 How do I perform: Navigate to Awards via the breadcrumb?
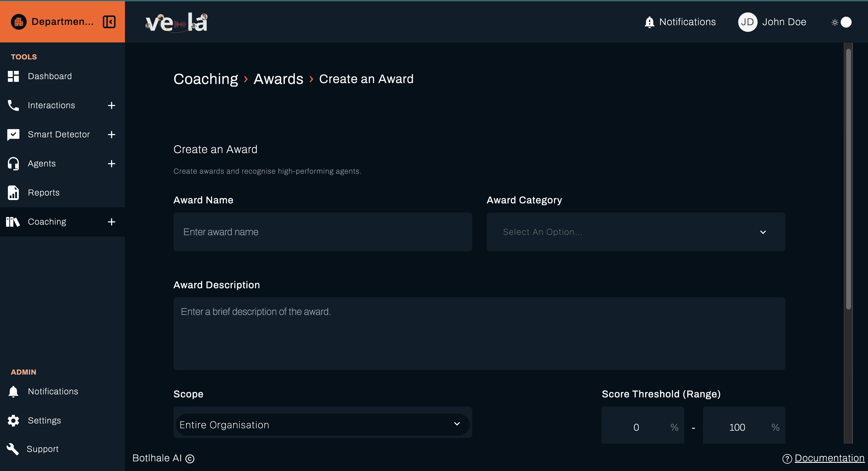coord(278,79)
